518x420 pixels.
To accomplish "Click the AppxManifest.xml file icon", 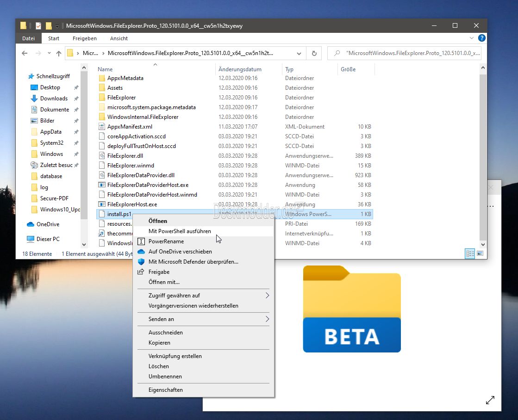I will coord(102,126).
